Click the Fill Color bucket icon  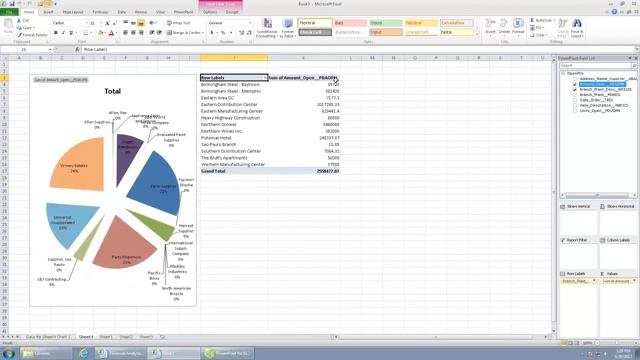[x=100, y=33]
